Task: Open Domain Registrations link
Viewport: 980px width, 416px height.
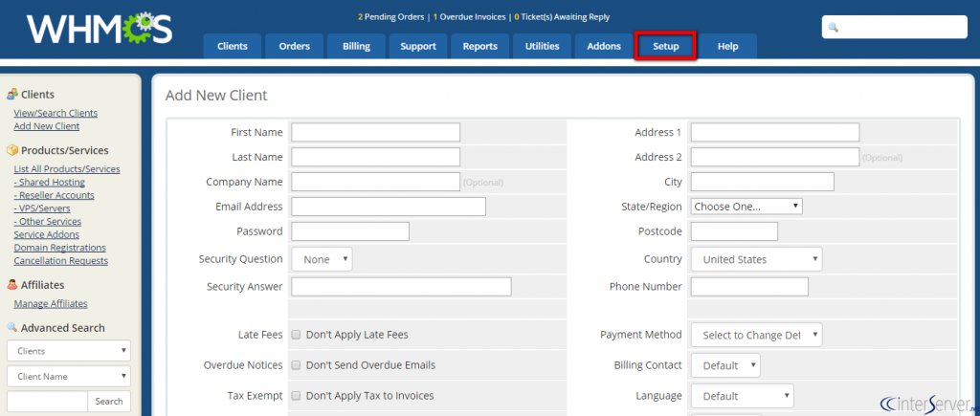Action: click(x=60, y=248)
